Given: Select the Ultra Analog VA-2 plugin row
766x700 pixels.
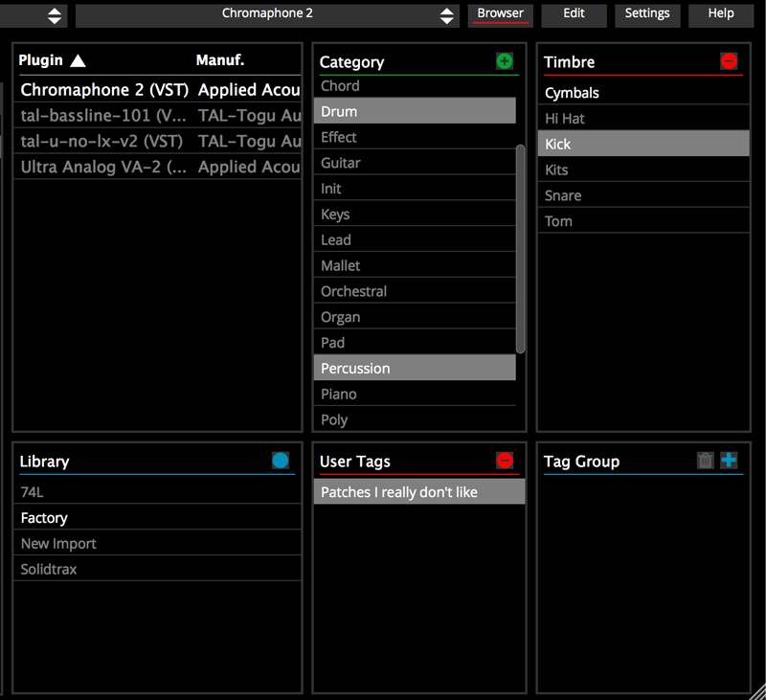Looking at the screenshot, I should click(157, 167).
